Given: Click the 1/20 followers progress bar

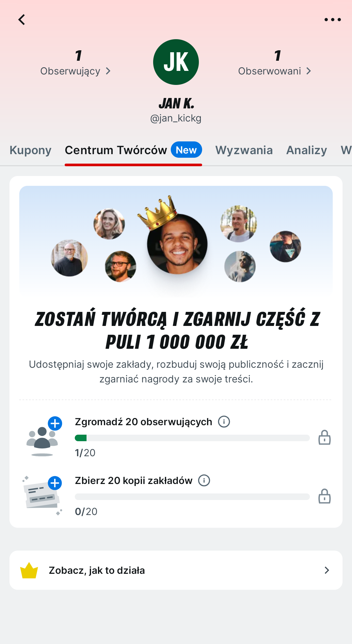Looking at the screenshot, I should [x=192, y=438].
